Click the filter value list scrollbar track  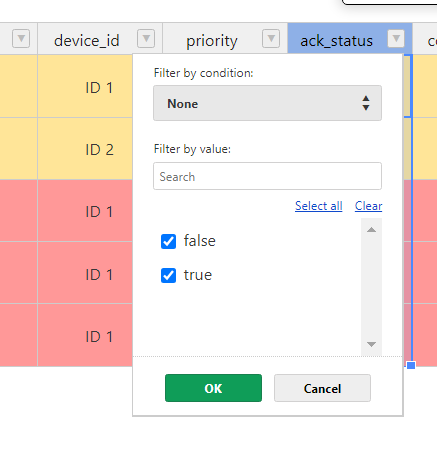(x=371, y=287)
